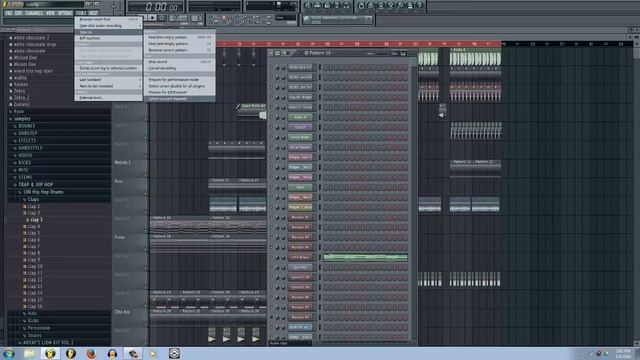Click the clap 10 sample file icon

[24, 266]
